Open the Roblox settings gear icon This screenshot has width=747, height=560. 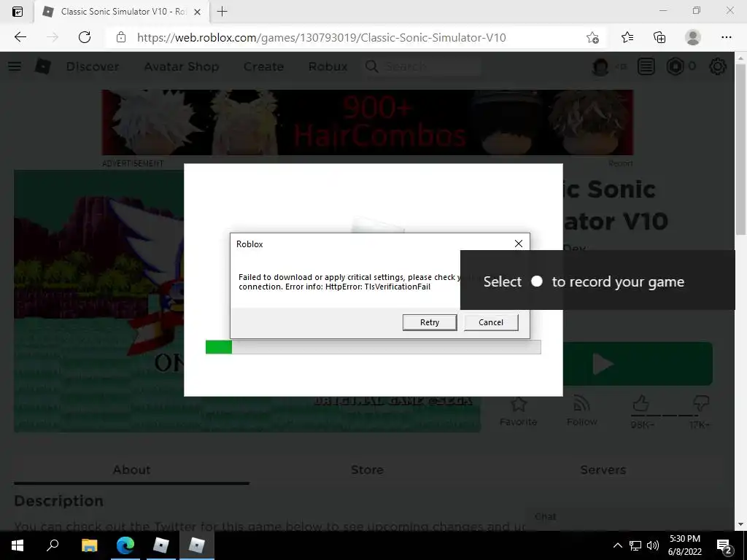[x=718, y=66]
